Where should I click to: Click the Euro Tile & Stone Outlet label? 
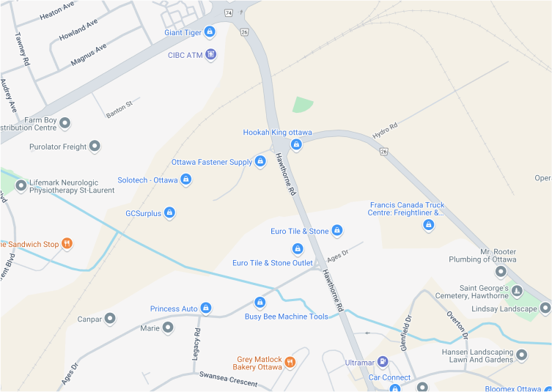[273, 263]
